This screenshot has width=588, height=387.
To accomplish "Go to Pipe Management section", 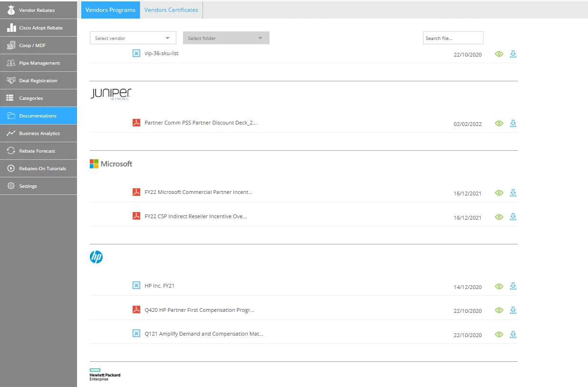I will point(39,63).
